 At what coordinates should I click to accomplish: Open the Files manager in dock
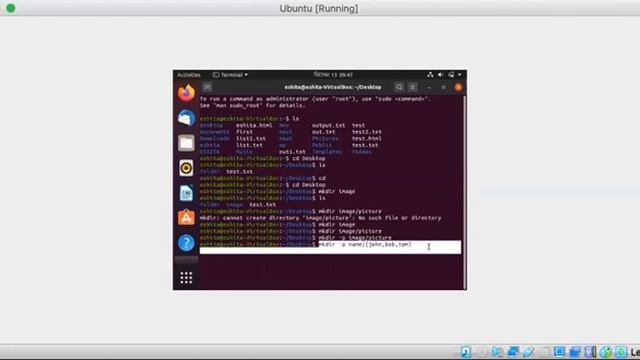click(186, 143)
